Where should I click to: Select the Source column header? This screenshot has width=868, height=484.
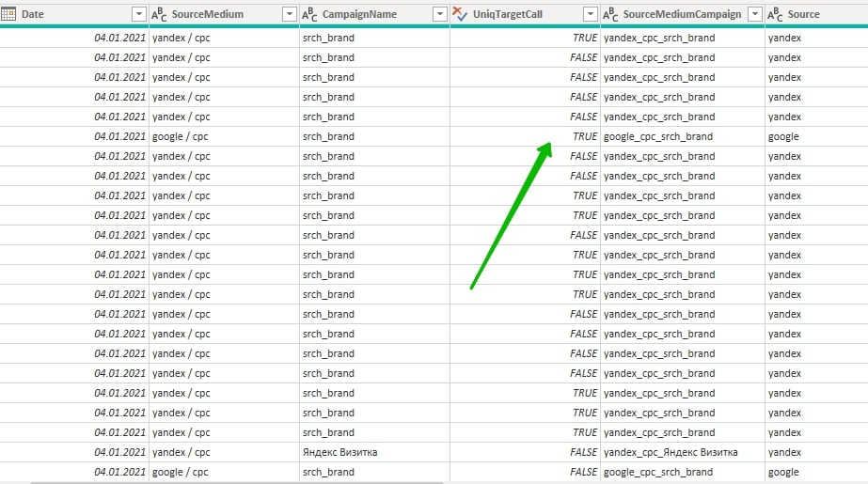coord(816,14)
